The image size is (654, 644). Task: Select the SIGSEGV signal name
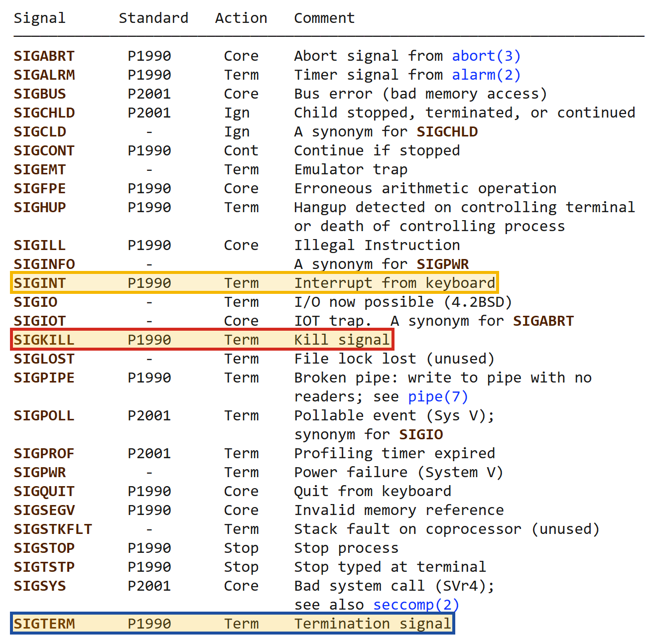pos(44,510)
